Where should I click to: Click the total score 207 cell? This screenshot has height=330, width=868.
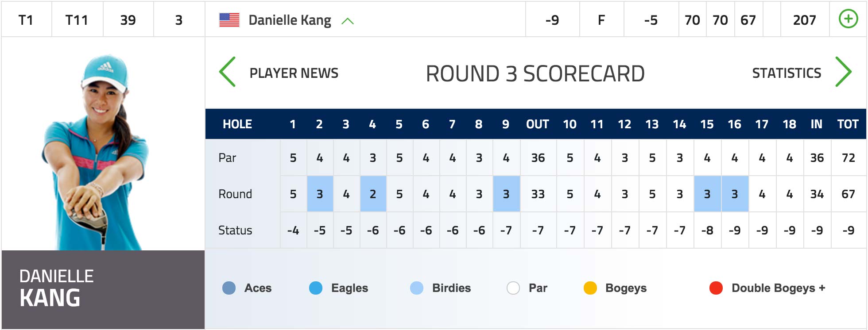(804, 20)
